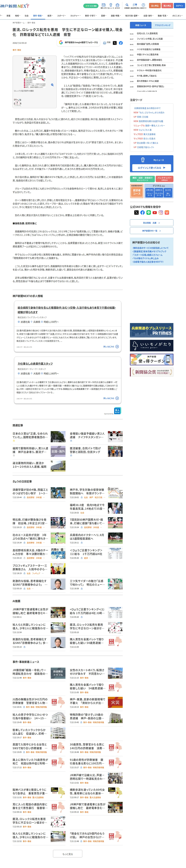Image resolution: width=186 pixels, height=868 pixels.
Task: Switch to アクセスランキング tab
Action: point(162,25)
